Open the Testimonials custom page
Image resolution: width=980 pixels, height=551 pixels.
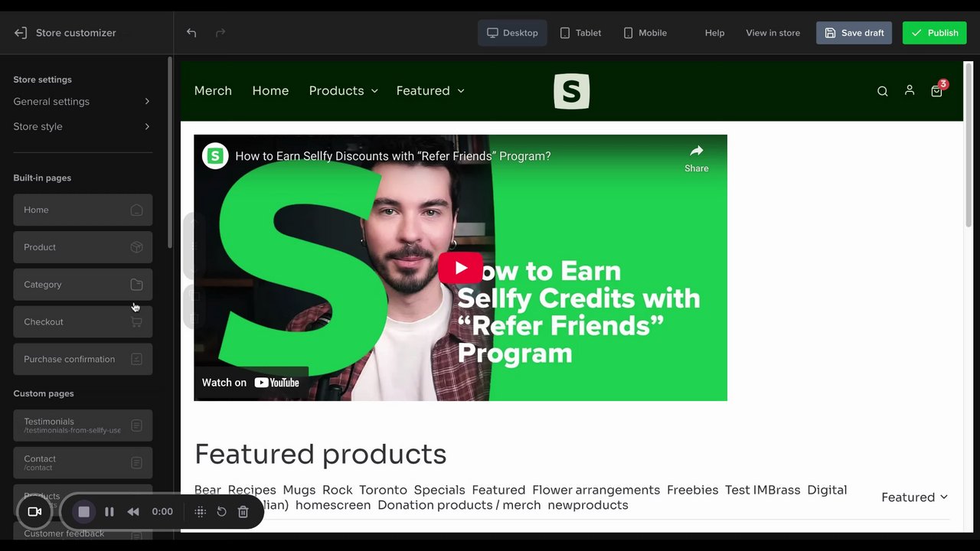[x=83, y=425]
